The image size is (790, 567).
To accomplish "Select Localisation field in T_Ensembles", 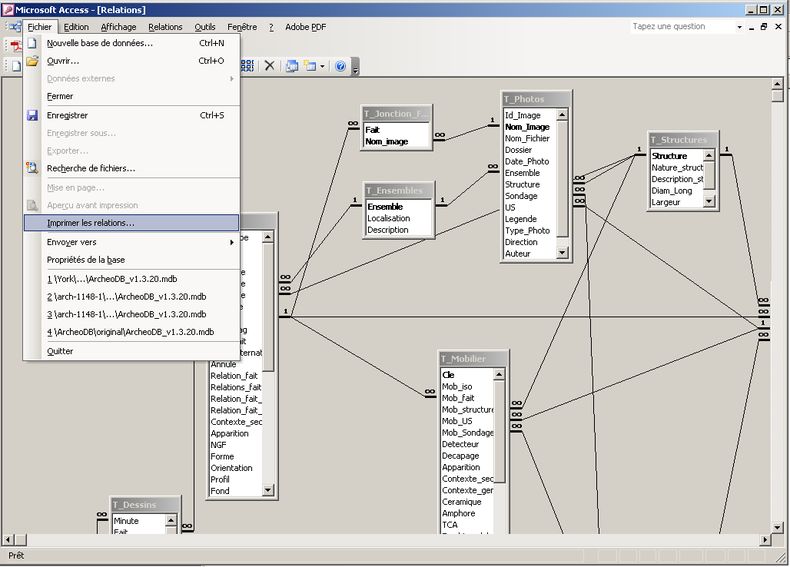I will pos(388,218).
